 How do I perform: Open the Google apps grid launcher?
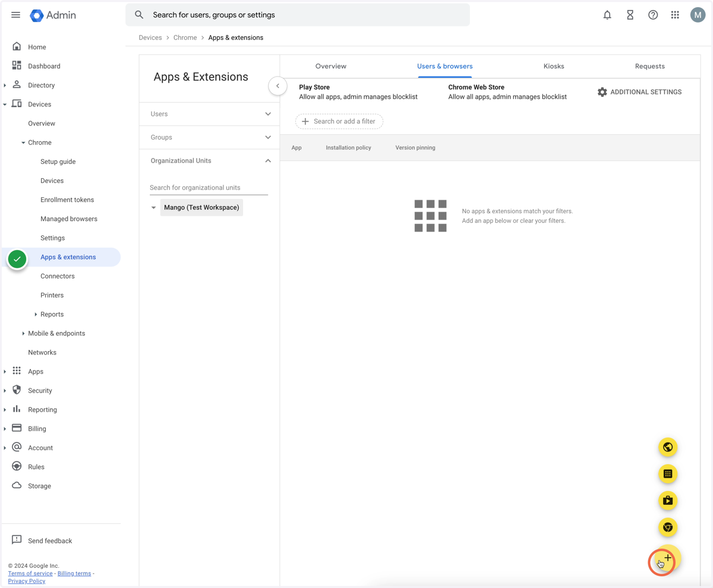click(675, 15)
